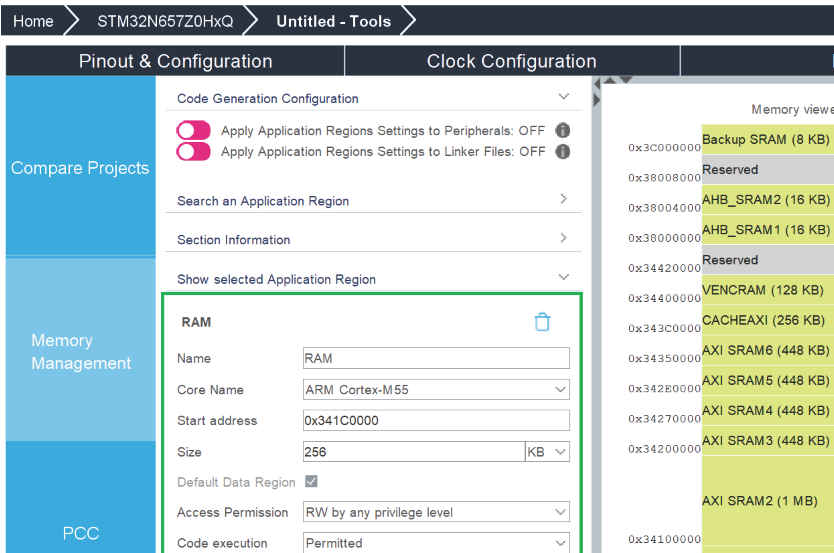Select AXI SRAM3 (448 KB) memory block
This screenshot has width=834, height=553.
(768, 440)
